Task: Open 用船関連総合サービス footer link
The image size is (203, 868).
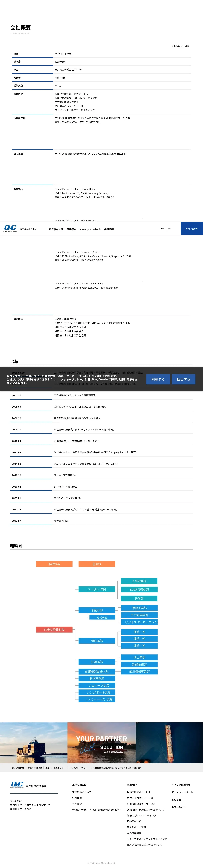Action: [x=139, y=792]
